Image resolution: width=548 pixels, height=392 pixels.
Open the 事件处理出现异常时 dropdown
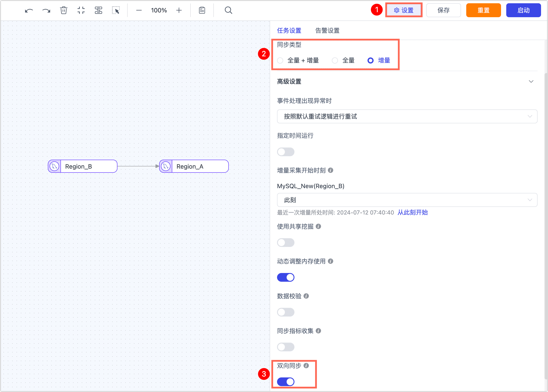tap(407, 116)
